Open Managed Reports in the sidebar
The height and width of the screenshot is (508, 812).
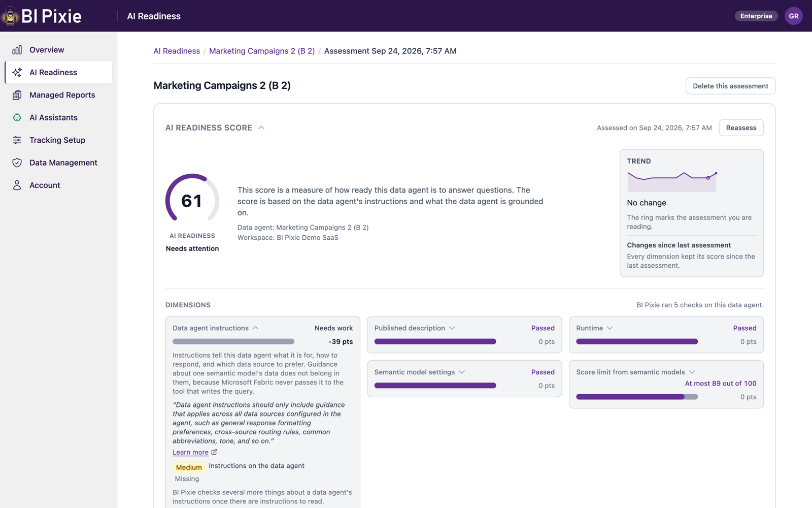pyautogui.click(x=59, y=95)
